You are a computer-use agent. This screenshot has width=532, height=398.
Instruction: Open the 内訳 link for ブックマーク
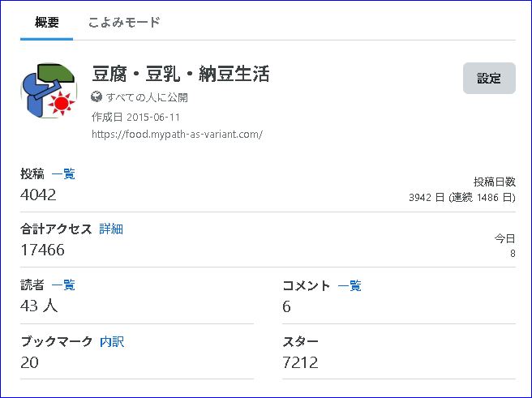[112, 341]
